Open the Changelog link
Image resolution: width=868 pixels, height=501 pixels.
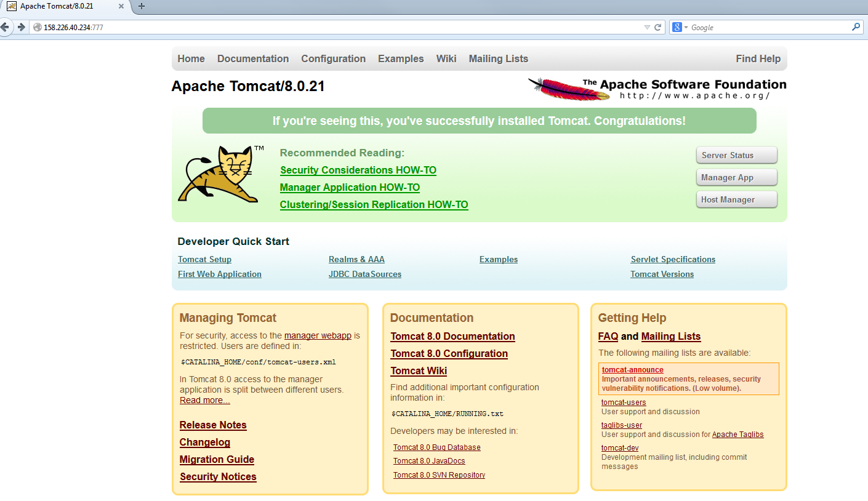205,443
